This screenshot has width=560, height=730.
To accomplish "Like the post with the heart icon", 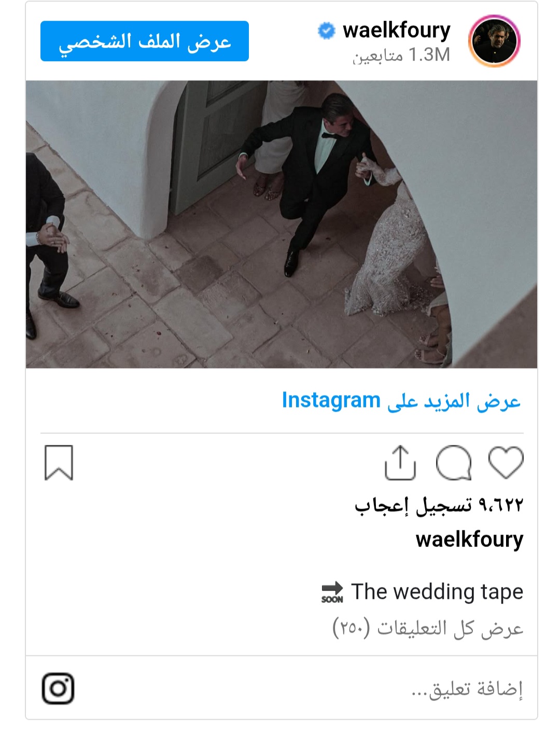I will point(506,462).
